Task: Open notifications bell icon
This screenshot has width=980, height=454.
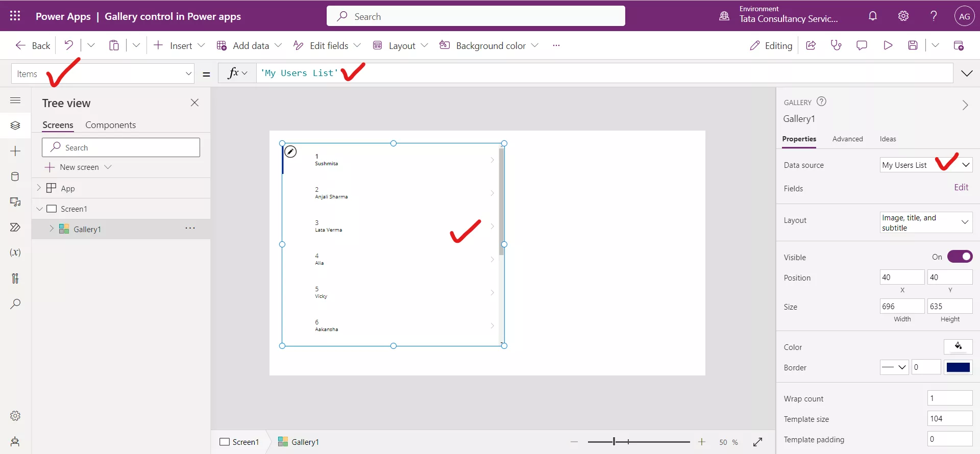Action: point(873,16)
